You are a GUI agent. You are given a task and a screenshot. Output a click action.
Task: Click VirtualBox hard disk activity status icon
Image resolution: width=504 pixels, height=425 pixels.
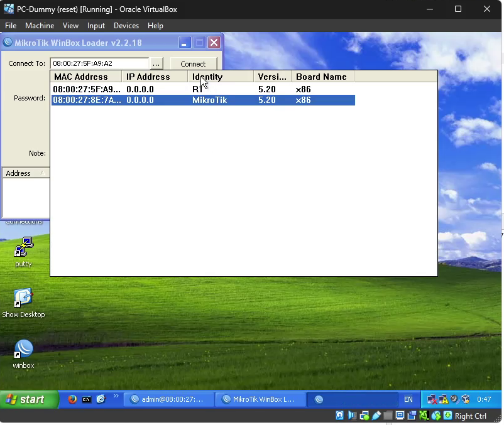coord(340,416)
